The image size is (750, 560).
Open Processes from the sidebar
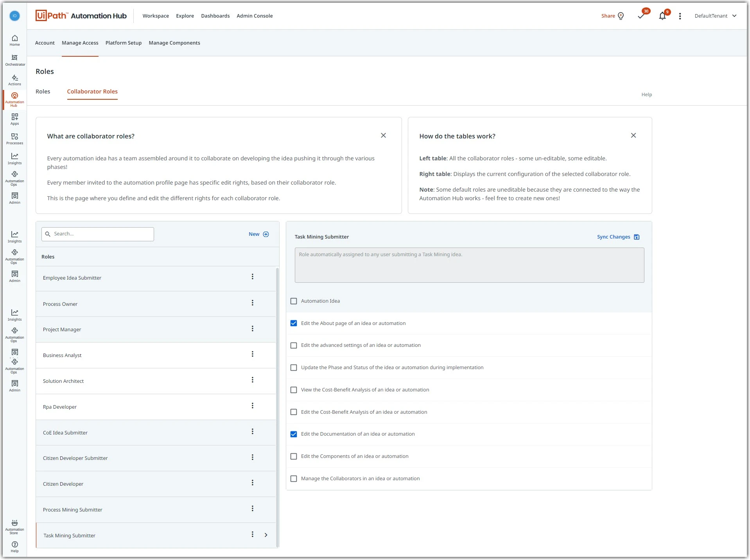point(14,139)
